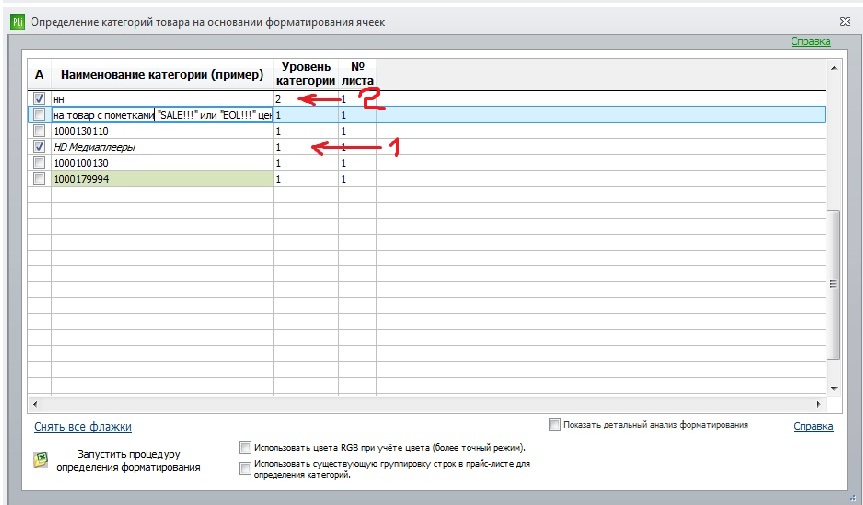
Task: Click category level value 2 in "нн" row
Action: (306, 99)
